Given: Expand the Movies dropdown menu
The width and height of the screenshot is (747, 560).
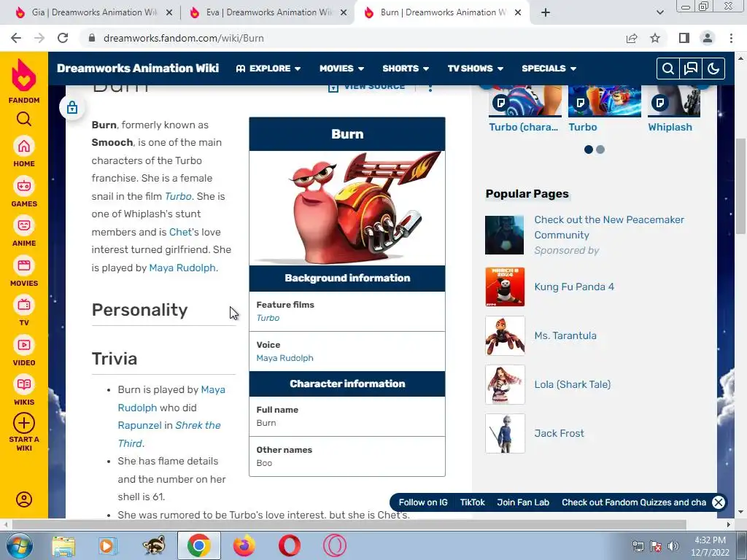Looking at the screenshot, I should click(x=341, y=69).
